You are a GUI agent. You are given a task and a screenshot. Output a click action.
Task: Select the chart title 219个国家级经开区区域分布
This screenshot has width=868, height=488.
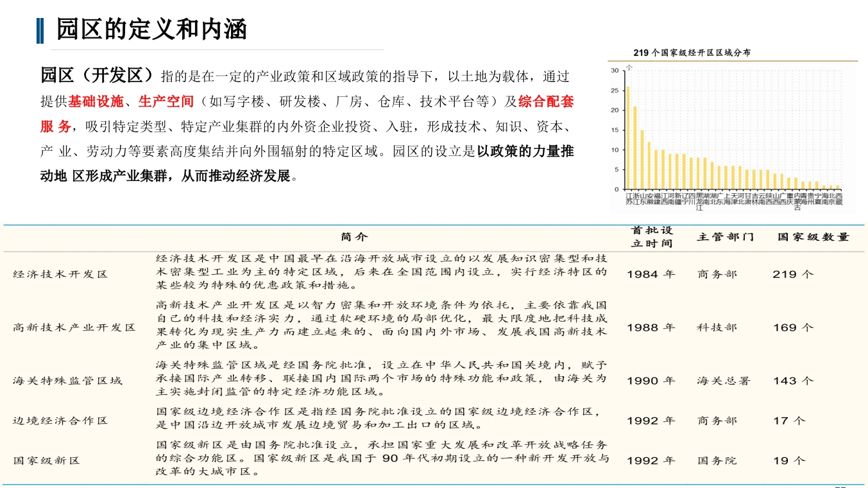click(692, 53)
